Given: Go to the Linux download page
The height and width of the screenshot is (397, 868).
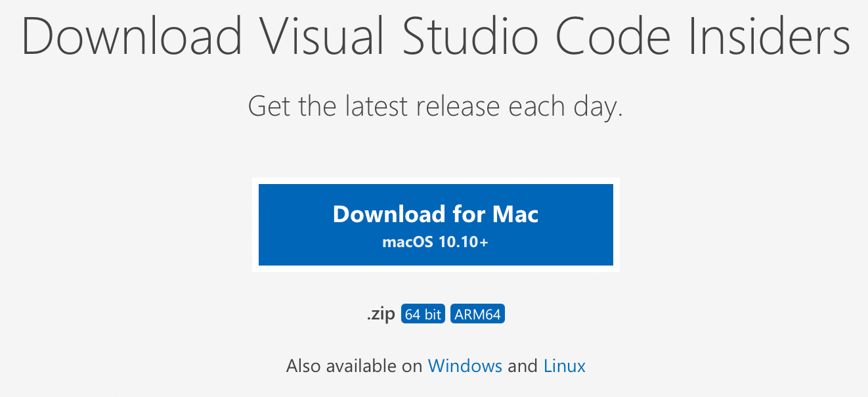Looking at the screenshot, I should (x=564, y=365).
